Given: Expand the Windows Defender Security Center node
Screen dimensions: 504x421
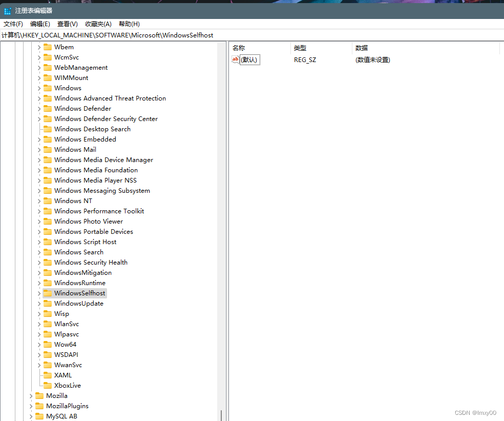Looking at the screenshot, I should coord(39,119).
